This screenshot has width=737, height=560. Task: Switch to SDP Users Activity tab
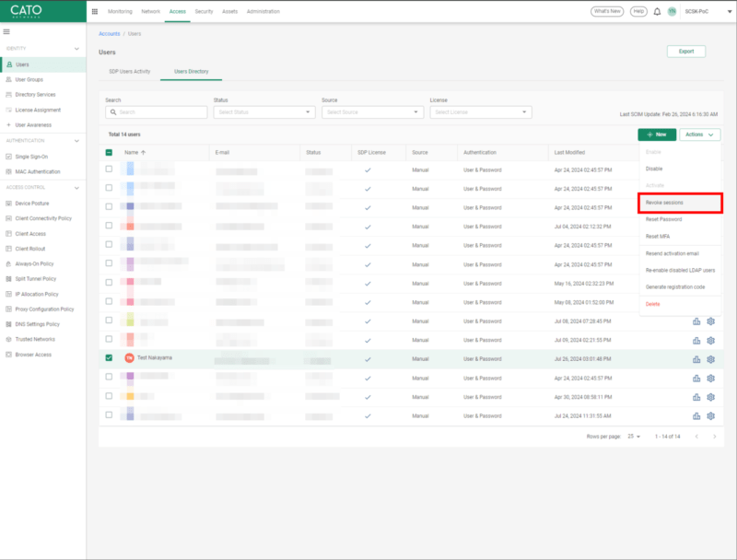pyautogui.click(x=129, y=71)
